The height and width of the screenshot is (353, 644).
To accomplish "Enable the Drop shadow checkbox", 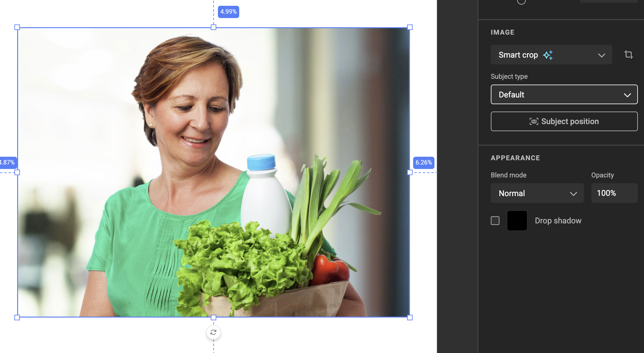I will tap(495, 221).
